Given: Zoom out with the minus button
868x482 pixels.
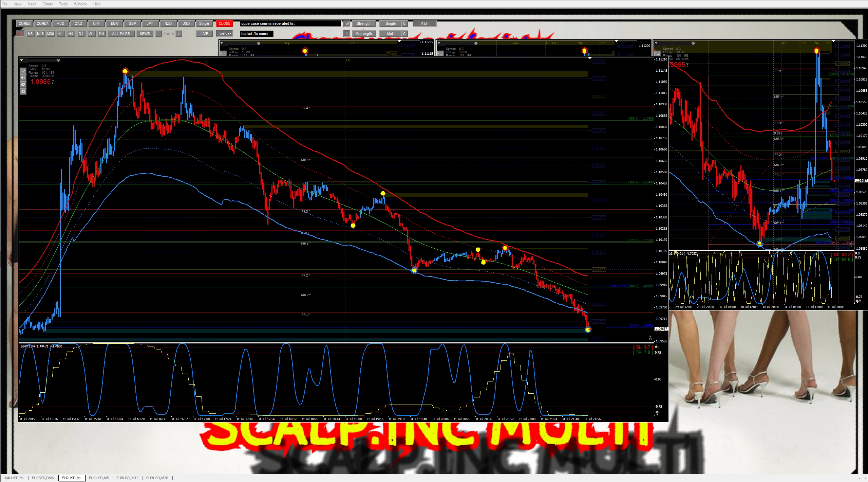Looking at the screenshot, I should click(x=158, y=34).
